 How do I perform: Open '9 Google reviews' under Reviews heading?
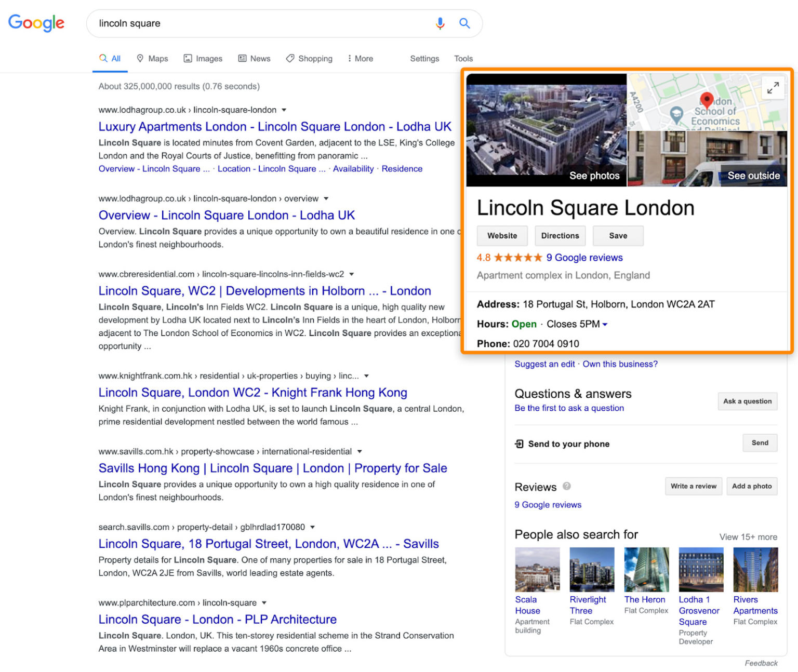click(x=548, y=505)
